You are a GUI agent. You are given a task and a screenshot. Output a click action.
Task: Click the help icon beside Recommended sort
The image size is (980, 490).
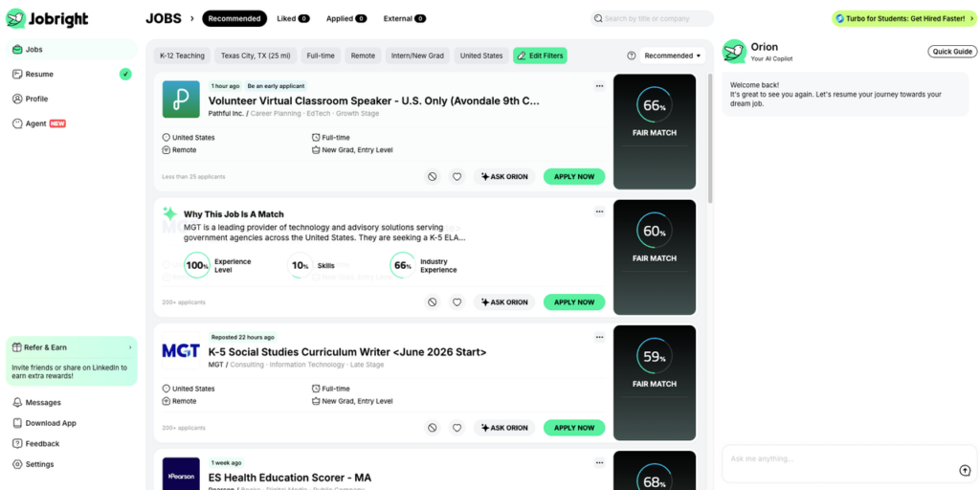[632, 56]
